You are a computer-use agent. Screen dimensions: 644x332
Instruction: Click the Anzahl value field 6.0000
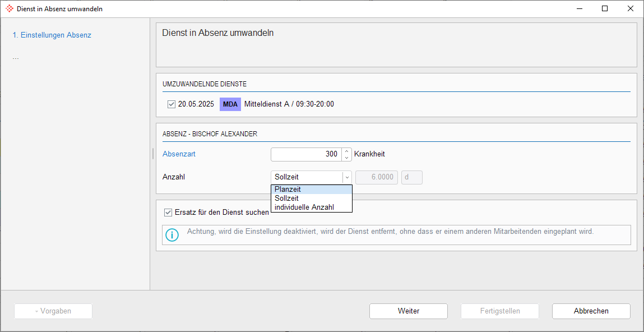point(377,177)
